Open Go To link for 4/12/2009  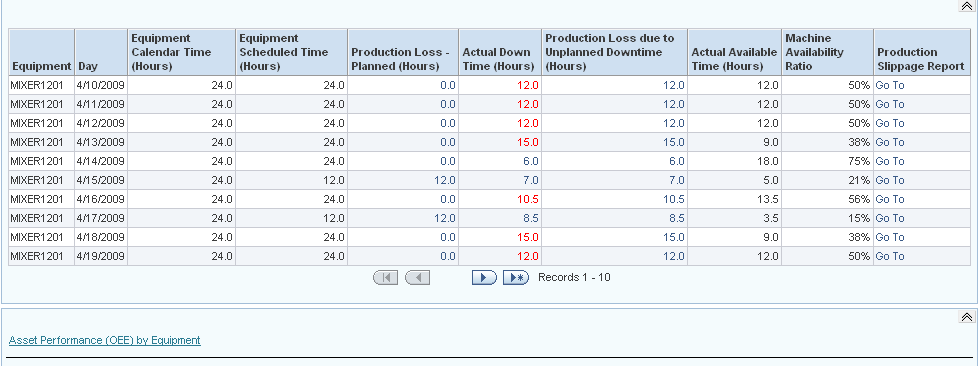(x=890, y=123)
